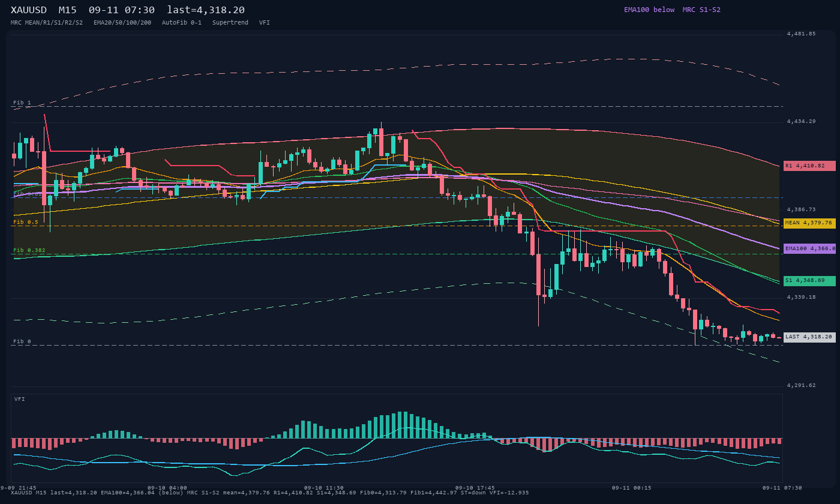Click the last=4,318.20 value in the title

(x=206, y=10)
